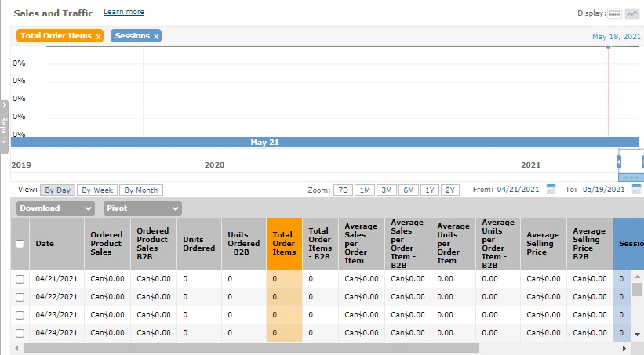
Task: Sort by Average Units per Order Item
Action: [453, 244]
